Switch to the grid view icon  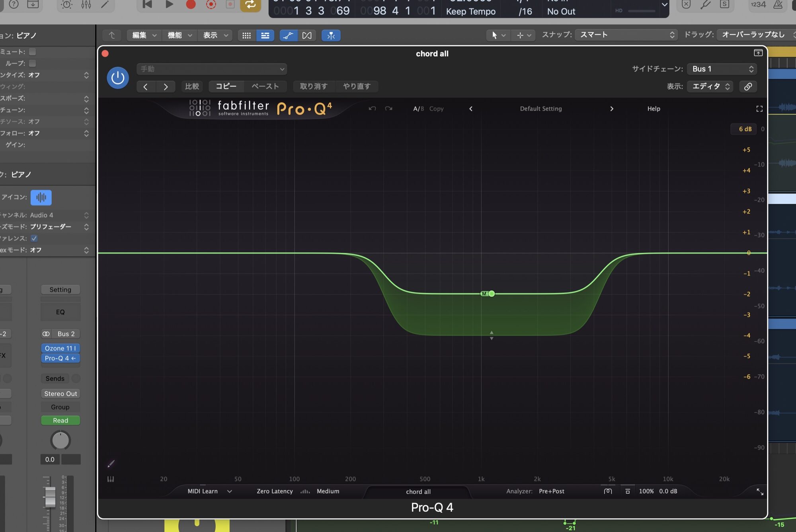coord(247,35)
